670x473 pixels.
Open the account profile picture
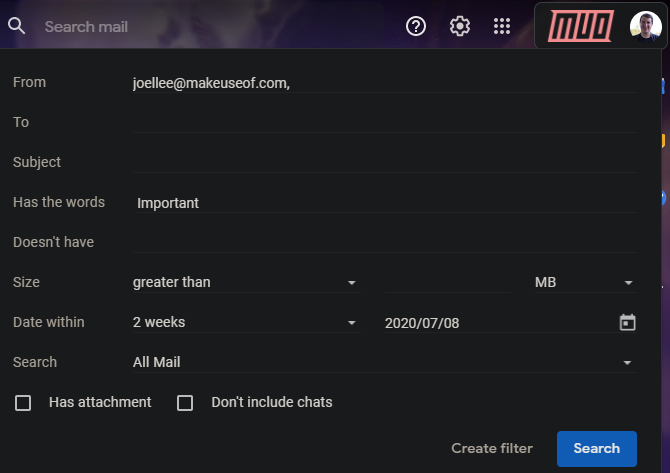click(646, 26)
